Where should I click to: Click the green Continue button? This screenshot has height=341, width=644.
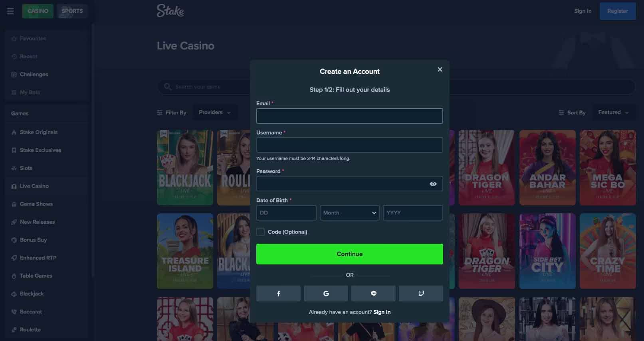click(x=349, y=254)
